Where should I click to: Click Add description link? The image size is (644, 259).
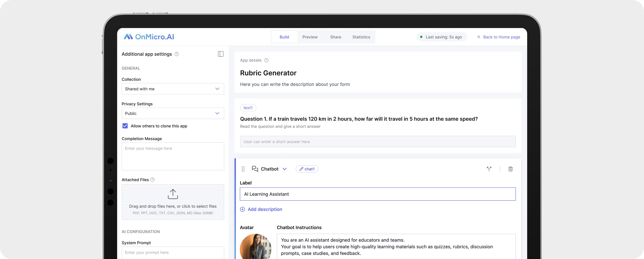[x=265, y=209]
